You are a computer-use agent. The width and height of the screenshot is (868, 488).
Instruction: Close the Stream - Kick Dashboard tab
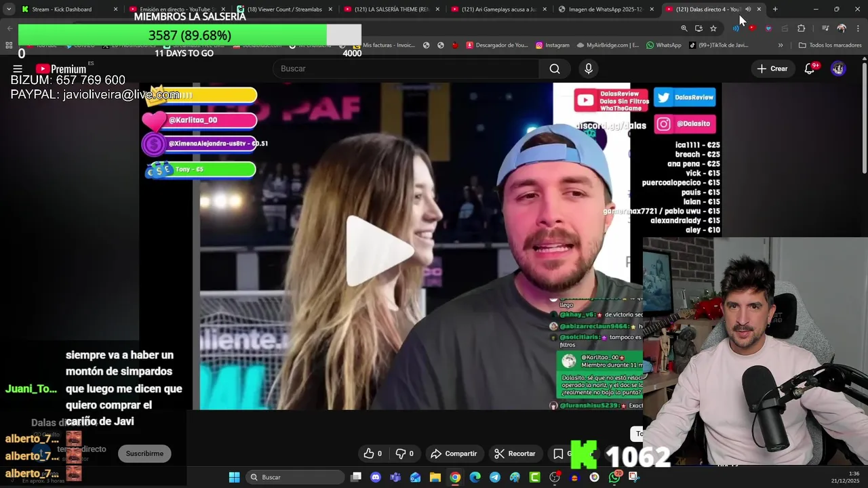coord(115,9)
